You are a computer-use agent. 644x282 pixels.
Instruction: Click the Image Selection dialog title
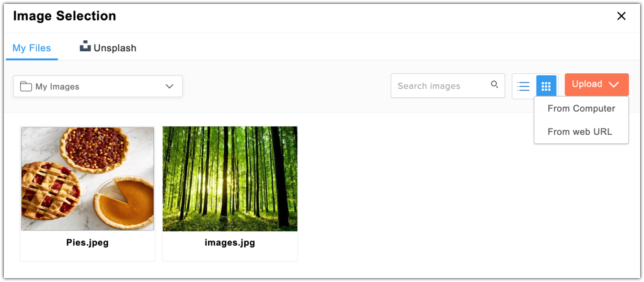point(65,16)
